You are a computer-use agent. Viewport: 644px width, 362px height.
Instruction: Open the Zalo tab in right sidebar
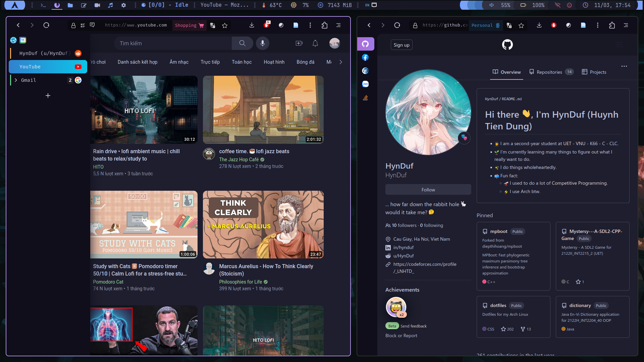[x=365, y=84]
